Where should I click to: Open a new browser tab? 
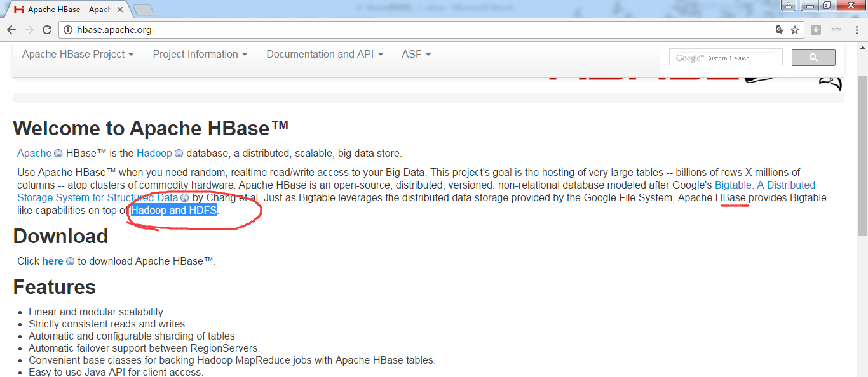point(144,10)
